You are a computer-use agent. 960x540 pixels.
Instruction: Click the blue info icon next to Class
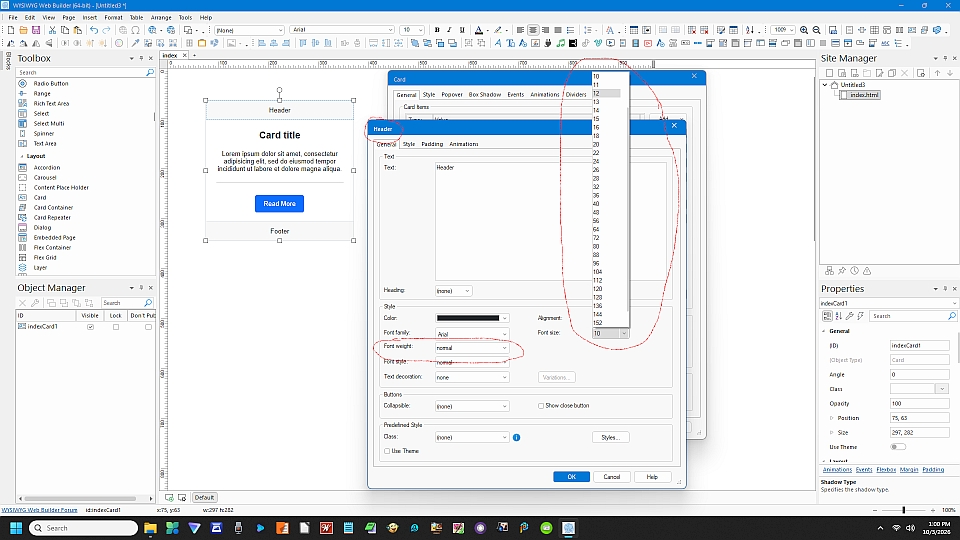(517, 438)
